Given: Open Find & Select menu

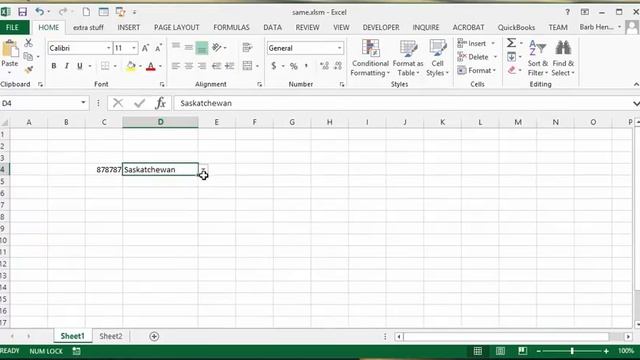Looking at the screenshot, I should [563, 58].
